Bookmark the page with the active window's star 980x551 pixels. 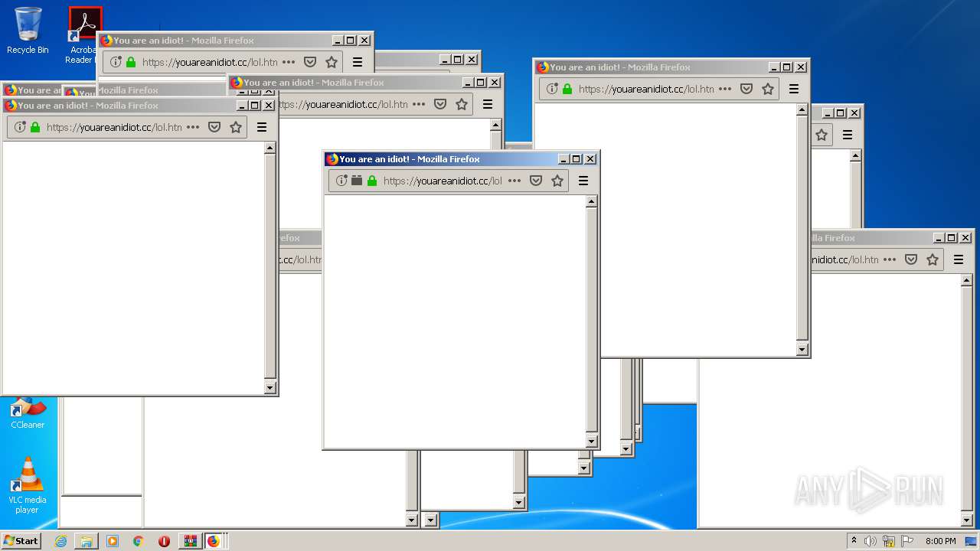click(x=557, y=181)
